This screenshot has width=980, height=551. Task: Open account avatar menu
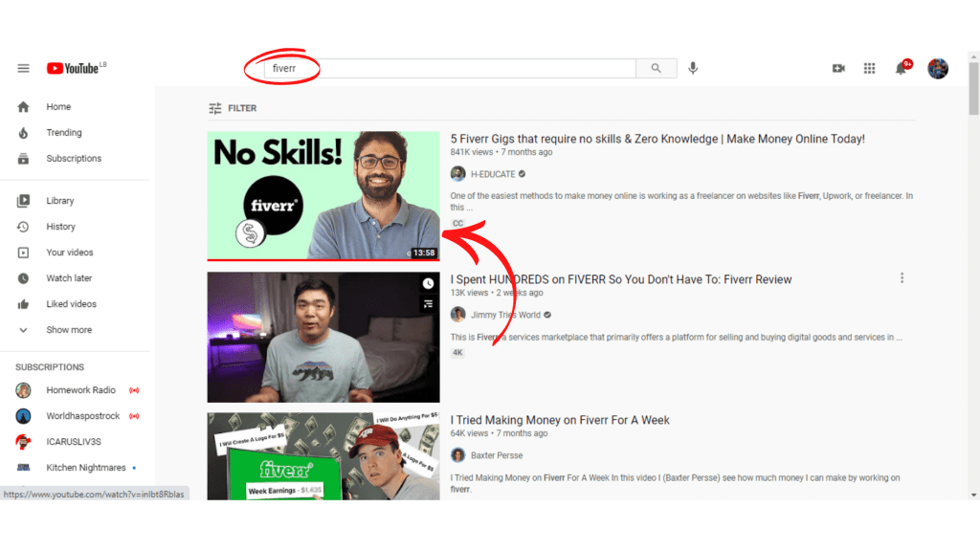pyautogui.click(x=938, y=68)
